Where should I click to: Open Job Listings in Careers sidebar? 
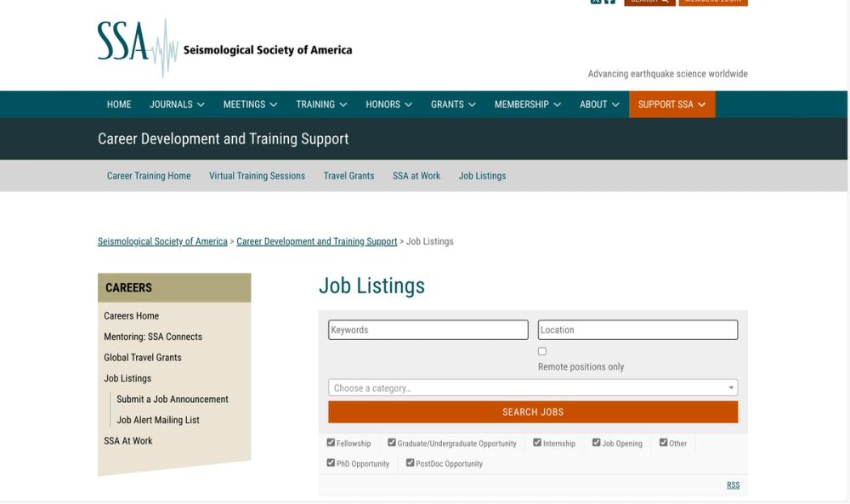click(x=127, y=378)
